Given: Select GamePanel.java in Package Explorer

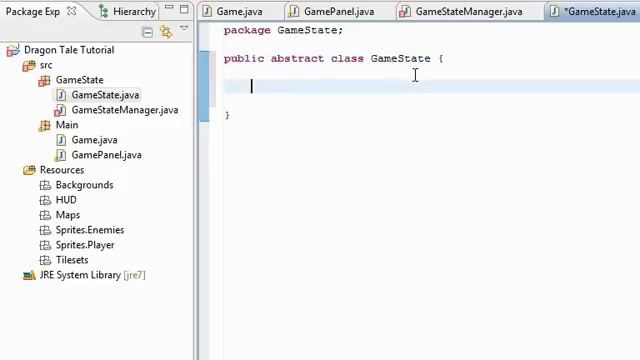Looking at the screenshot, I should click(x=107, y=155).
